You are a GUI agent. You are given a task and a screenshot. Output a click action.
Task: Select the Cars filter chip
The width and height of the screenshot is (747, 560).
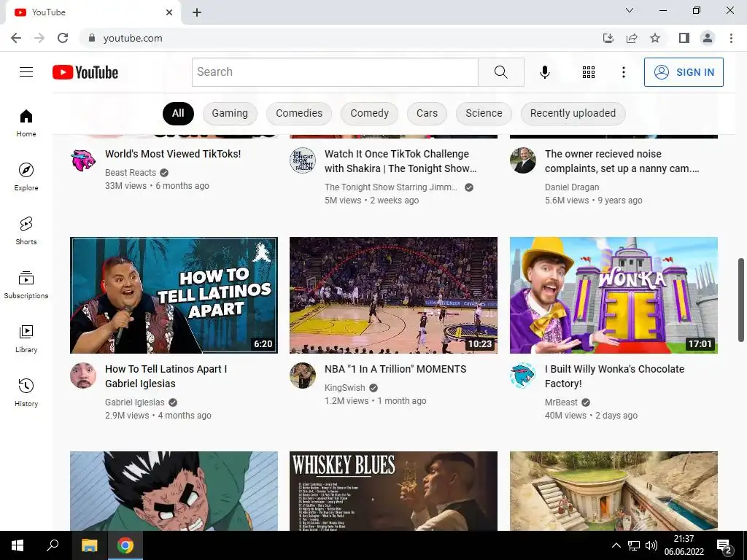(x=427, y=113)
